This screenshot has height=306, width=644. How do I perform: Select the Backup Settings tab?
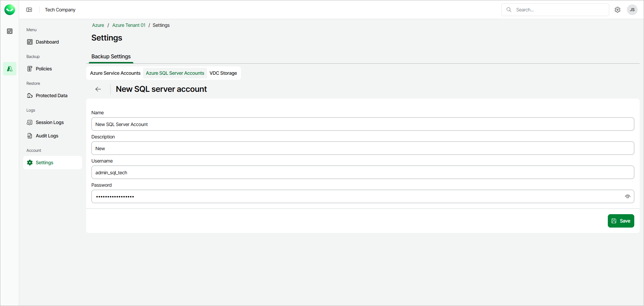click(x=111, y=56)
